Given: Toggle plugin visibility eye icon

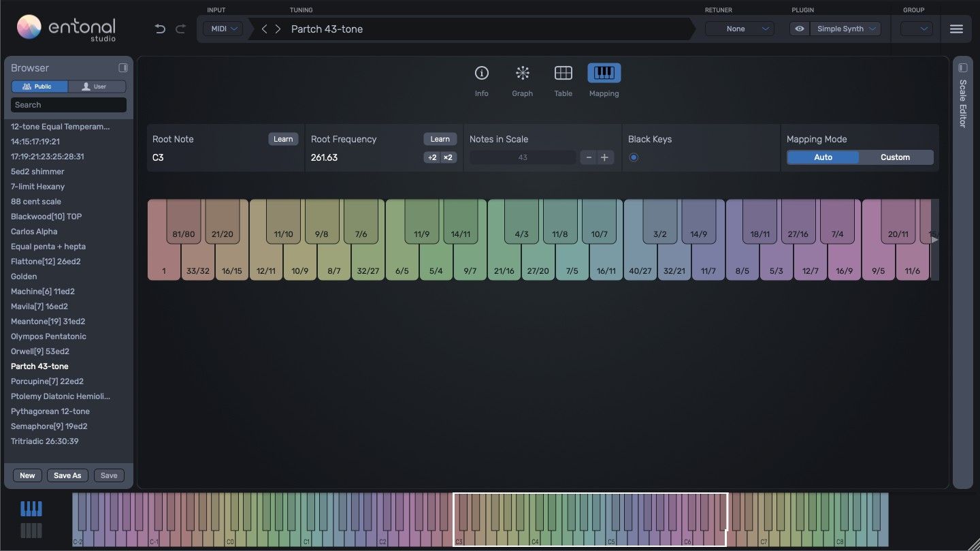Looking at the screenshot, I should [x=800, y=29].
